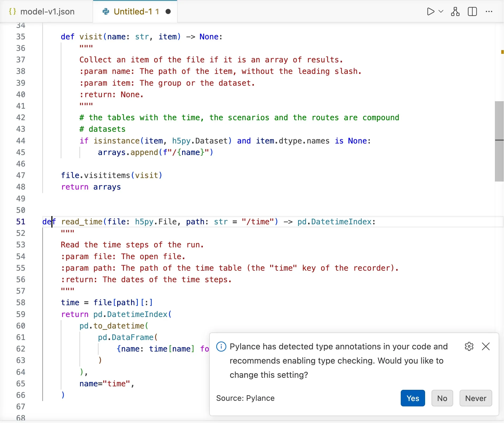Dismiss the Pylance notification with X
The image size is (504, 423).
[x=486, y=346]
